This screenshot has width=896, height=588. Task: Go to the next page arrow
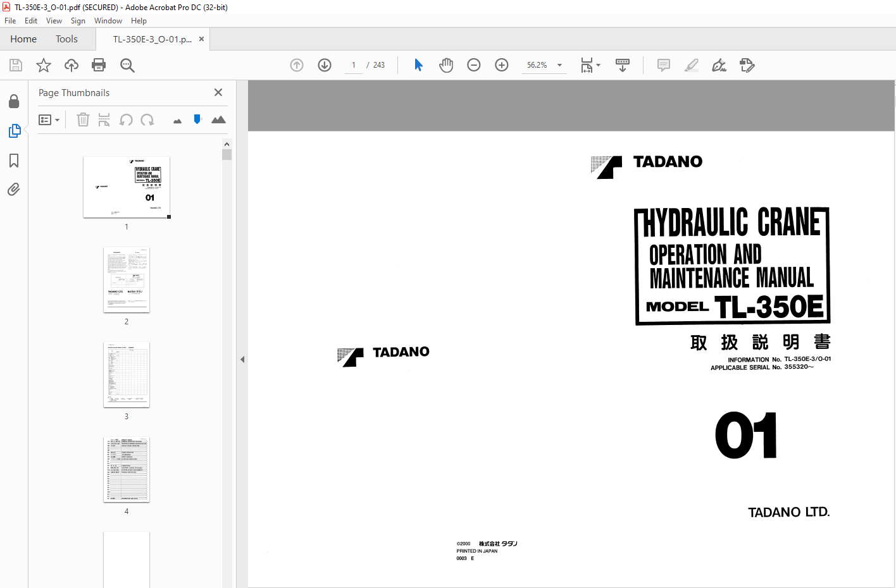(325, 65)
